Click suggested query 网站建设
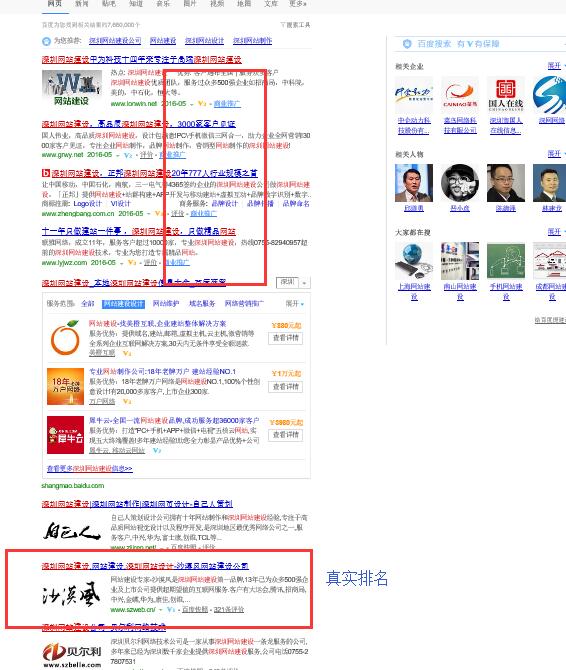This screenshot has width=566, height=670. point(163,41)
